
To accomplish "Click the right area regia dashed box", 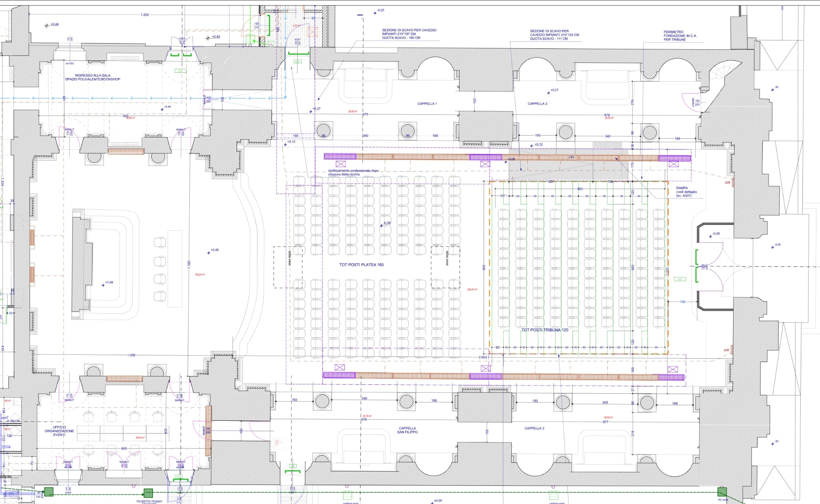I will [446, 267].
